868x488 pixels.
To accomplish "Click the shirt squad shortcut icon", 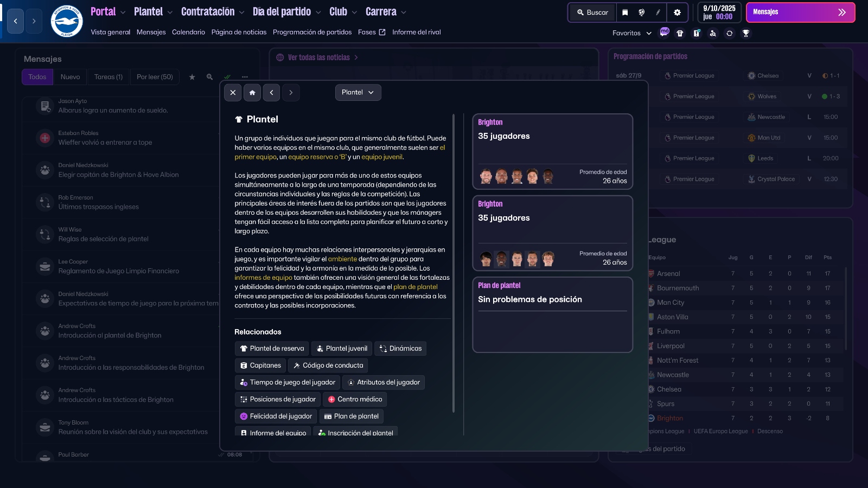I will 681,34.
